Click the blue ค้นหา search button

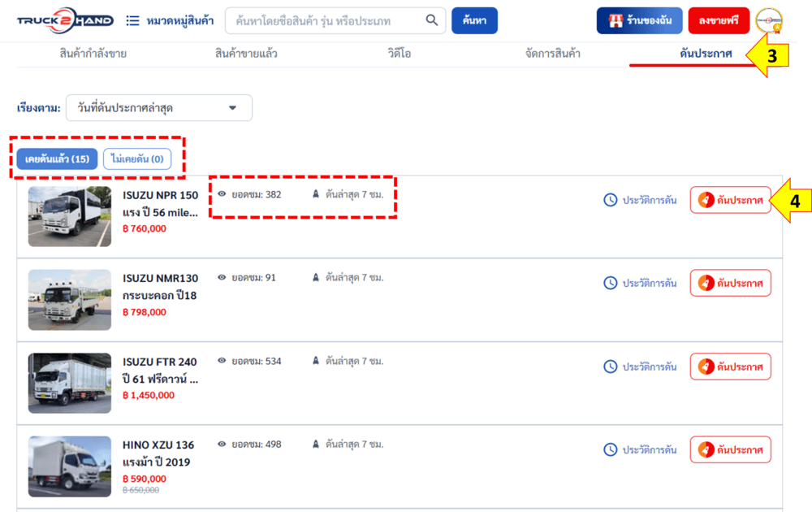click(x=474, y=21)
